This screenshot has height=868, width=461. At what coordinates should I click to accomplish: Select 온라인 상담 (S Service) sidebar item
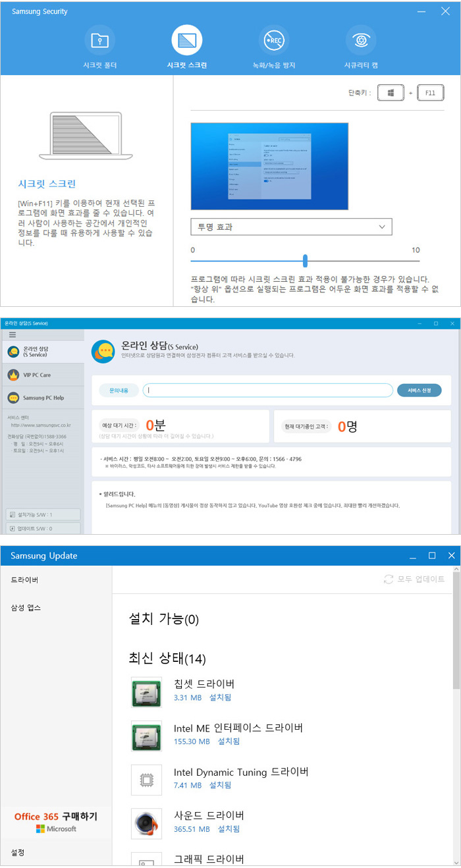pos(43,352)
